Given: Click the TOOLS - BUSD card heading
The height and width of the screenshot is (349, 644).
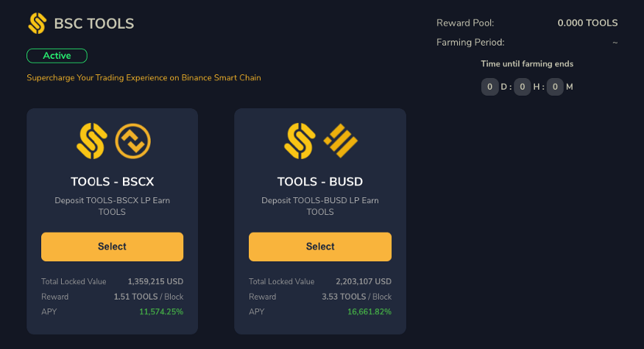Looking at the screenshot, I should (320, 181).
